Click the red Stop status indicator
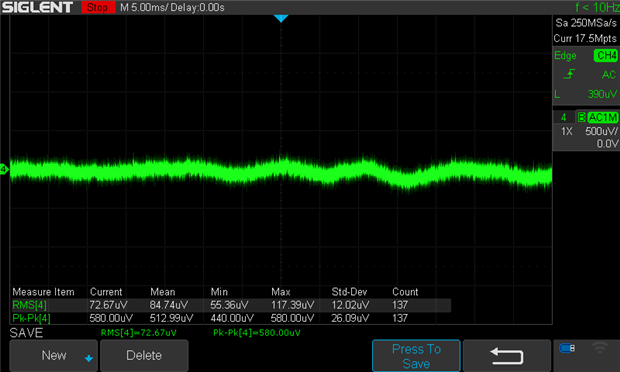Screen dimensions: 620x372 [x=98, y=7]
